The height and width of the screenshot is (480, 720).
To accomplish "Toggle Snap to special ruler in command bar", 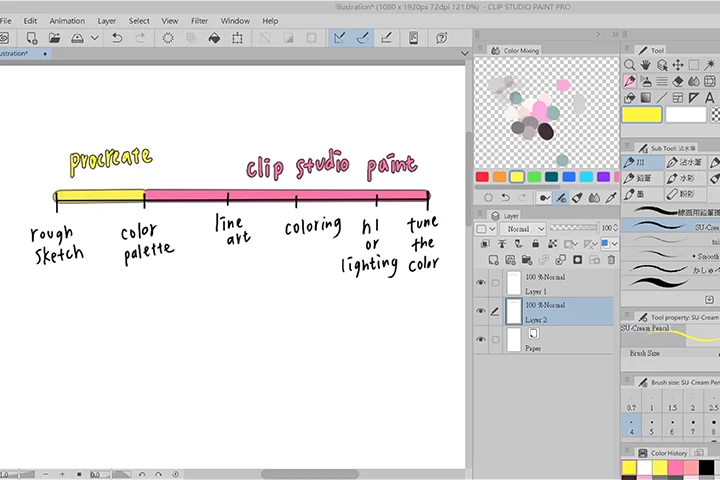I will click(x=363, y=38).
